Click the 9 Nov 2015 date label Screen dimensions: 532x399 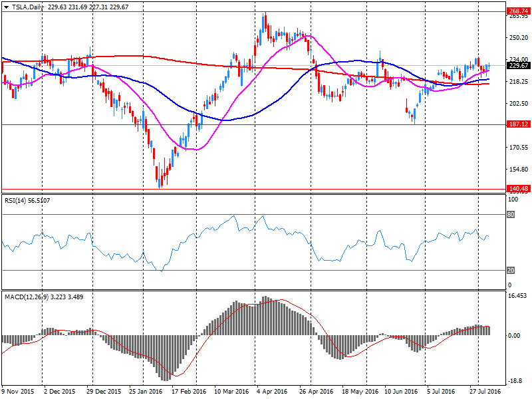18,391
